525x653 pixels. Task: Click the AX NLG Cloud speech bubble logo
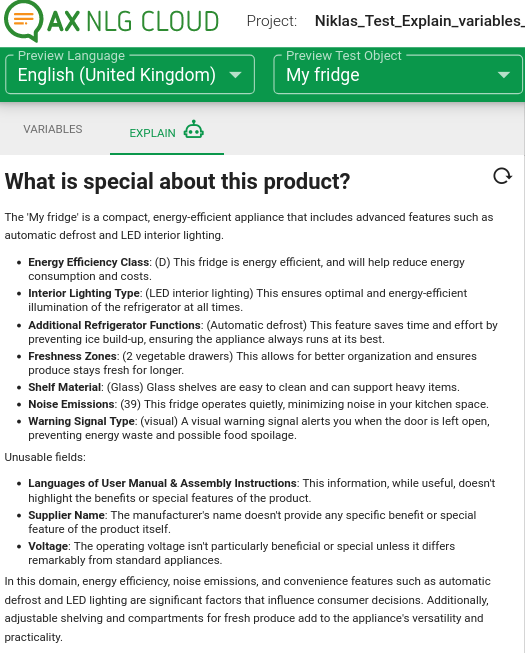[x=23, y=21]
